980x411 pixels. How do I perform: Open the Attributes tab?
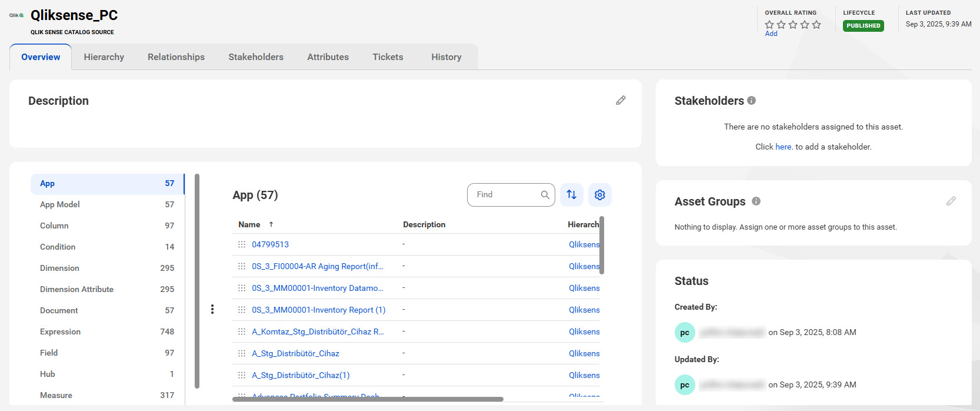click(x=328, y=57)
